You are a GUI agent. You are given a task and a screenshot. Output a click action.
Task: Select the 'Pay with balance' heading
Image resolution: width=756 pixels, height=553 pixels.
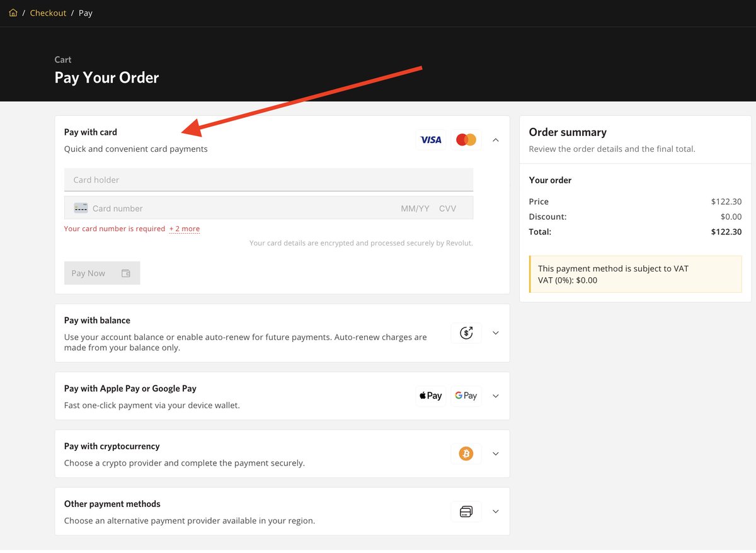coord(97,321)
